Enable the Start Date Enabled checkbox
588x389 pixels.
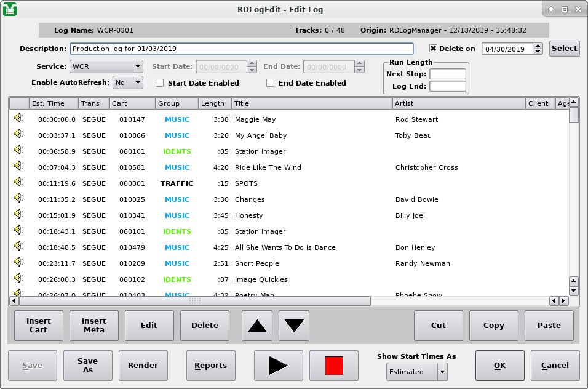pyautogui.click(x=159, y=83)
